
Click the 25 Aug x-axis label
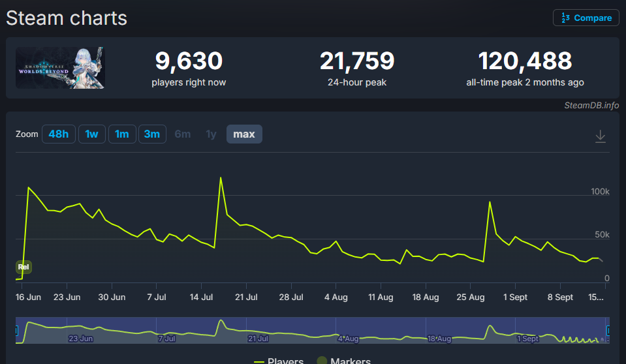point(470,297)
